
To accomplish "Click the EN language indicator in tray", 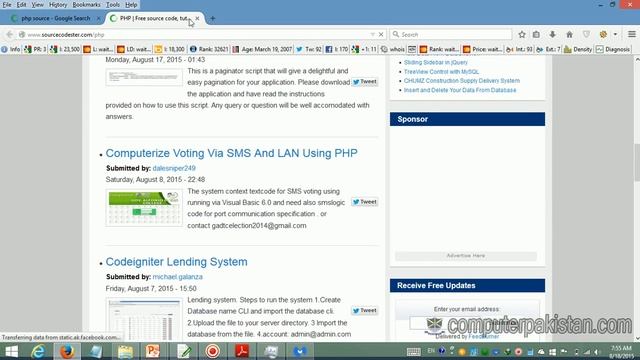I will [431, 351].
